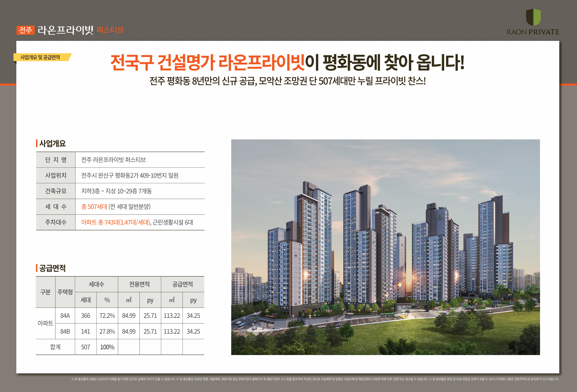Click the 사업개요 및 공급면적 yellow ribbon tag
Viewport: 577px width, 392px height.
40,57
